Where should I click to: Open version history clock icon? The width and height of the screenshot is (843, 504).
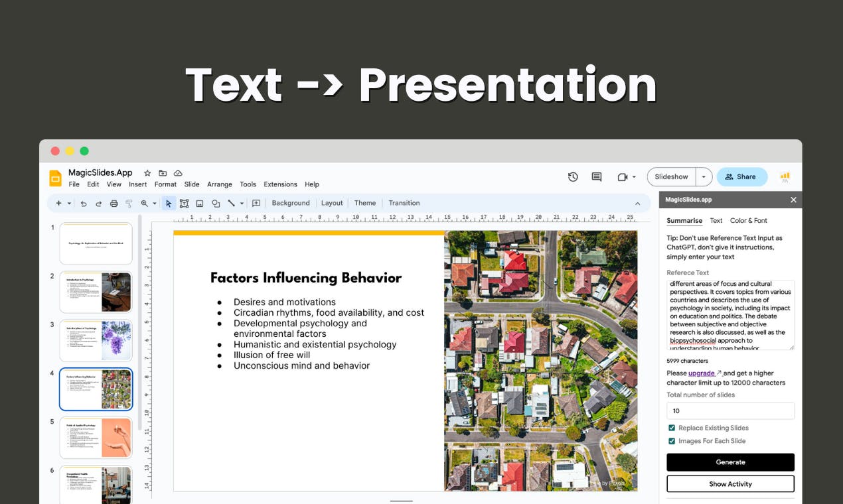(x=573, y=177)
